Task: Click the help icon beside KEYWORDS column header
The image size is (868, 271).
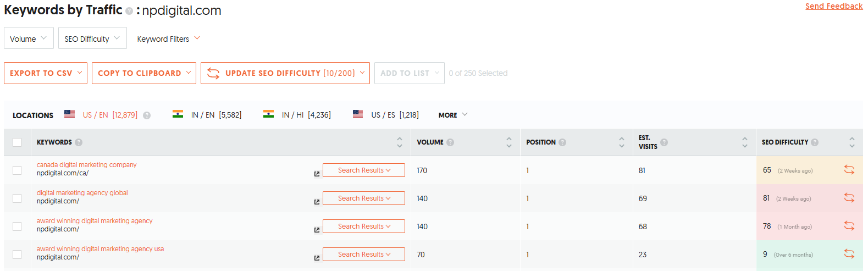Action: (79, 142)
